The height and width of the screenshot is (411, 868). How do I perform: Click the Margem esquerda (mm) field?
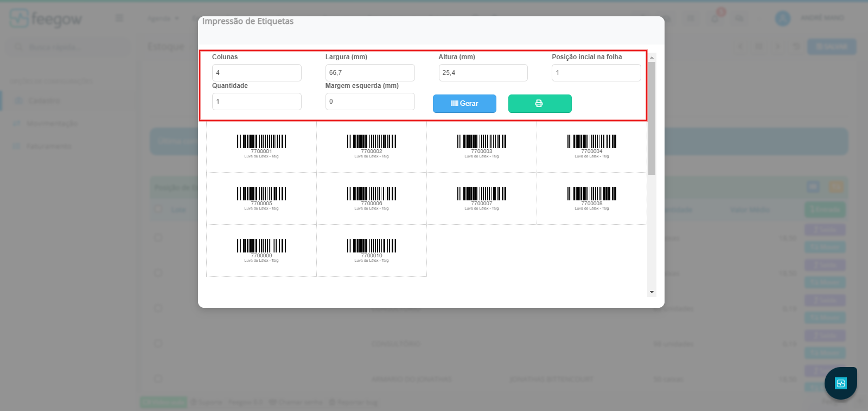coord(370,102)
